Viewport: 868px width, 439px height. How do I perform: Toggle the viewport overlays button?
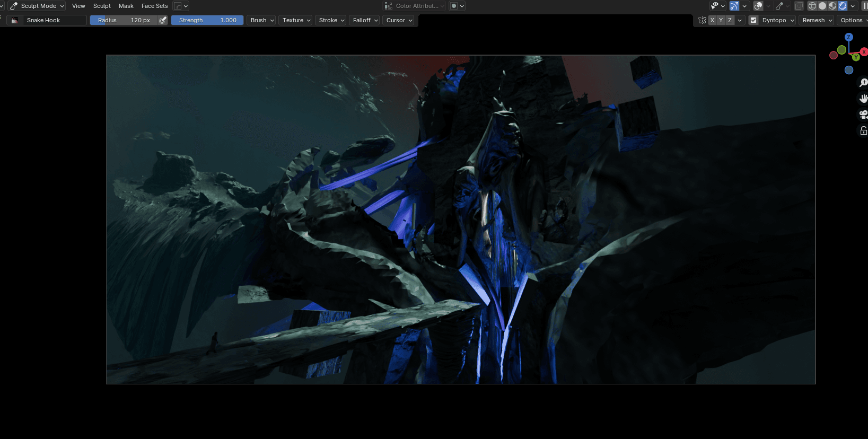coord(759,6)
